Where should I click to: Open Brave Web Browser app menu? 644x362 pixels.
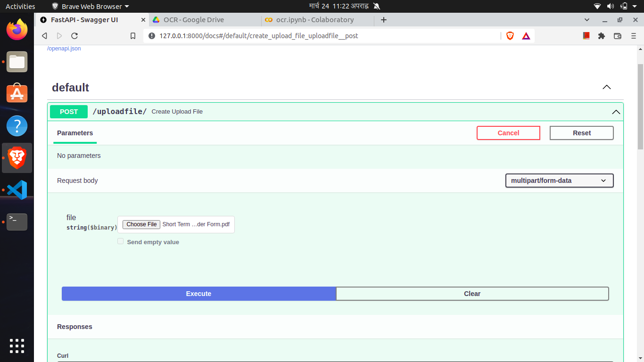[91, 6]
